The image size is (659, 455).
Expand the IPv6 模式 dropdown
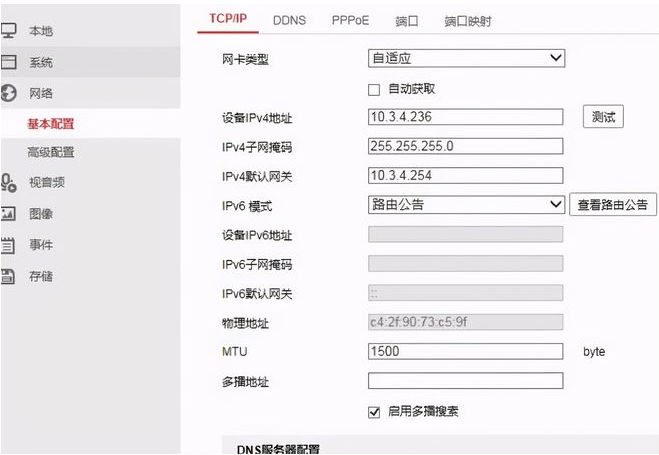point(466,205)
